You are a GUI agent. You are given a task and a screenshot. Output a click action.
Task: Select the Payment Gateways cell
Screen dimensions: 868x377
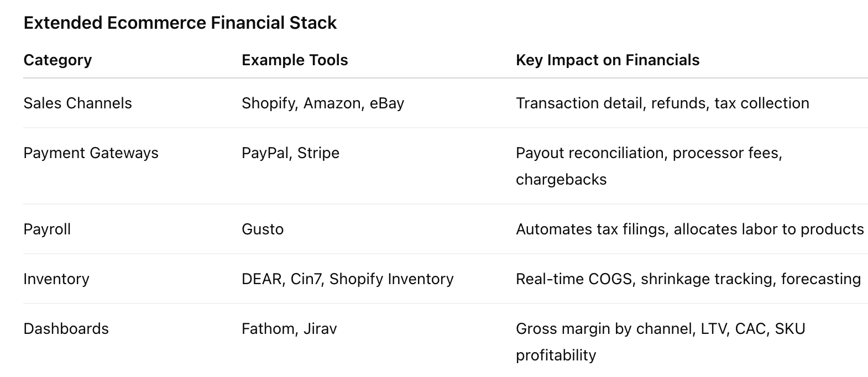click(91, 153)
